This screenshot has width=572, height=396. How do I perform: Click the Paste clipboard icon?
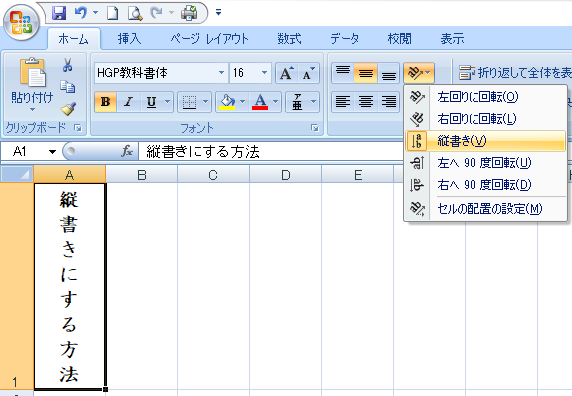(32, 72)
